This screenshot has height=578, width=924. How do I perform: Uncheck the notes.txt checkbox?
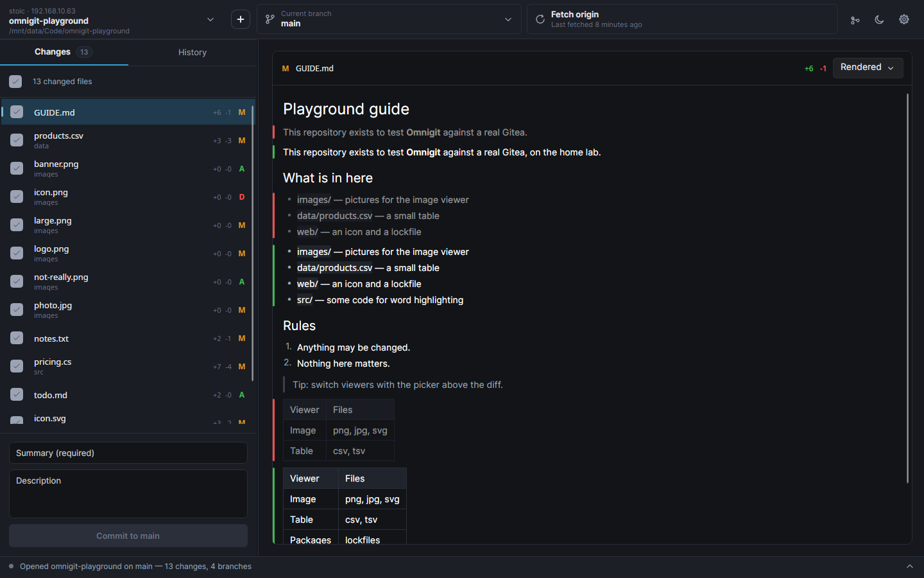click(17, 338)
